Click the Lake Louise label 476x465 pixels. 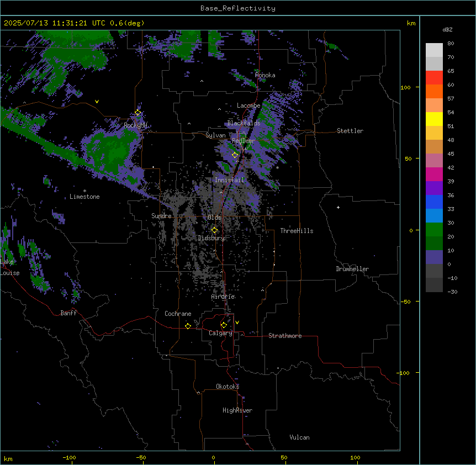coord(10,267)
